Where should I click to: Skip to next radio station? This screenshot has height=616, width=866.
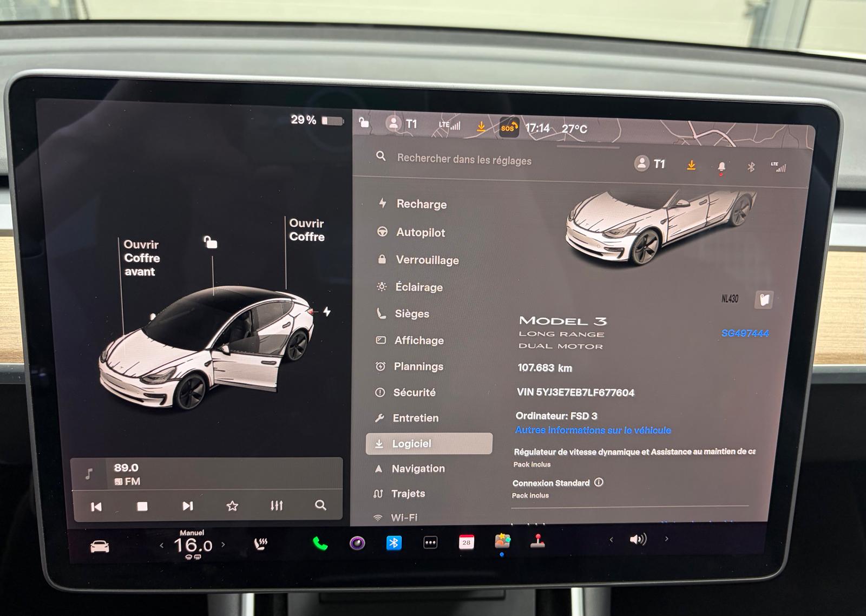click(x=188, y=506)
